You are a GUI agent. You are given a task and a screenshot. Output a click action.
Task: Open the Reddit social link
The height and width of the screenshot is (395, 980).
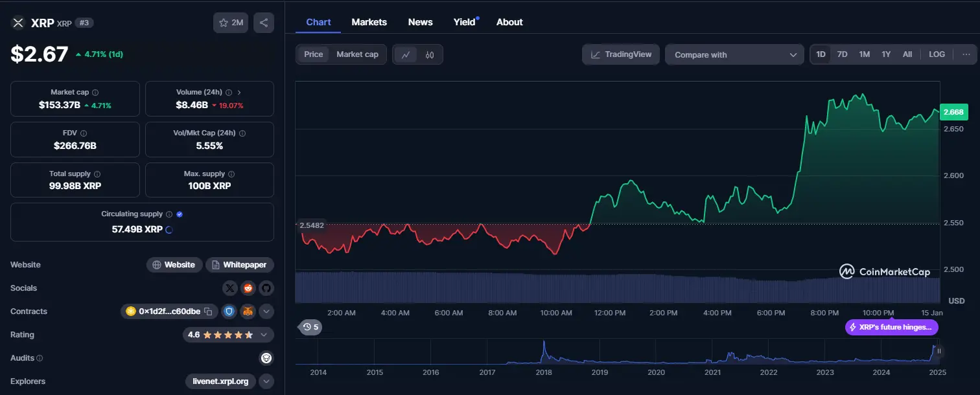coord(248,288)
